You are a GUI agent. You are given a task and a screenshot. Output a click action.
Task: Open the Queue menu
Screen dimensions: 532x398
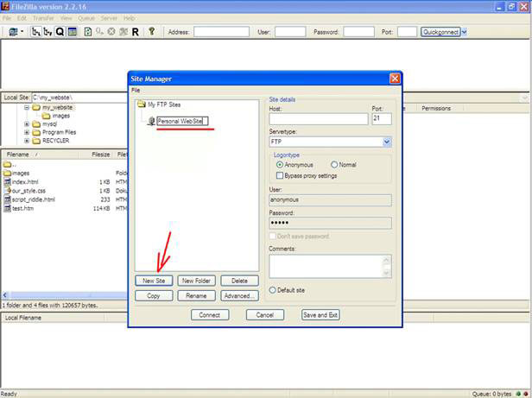click(86, 18)
